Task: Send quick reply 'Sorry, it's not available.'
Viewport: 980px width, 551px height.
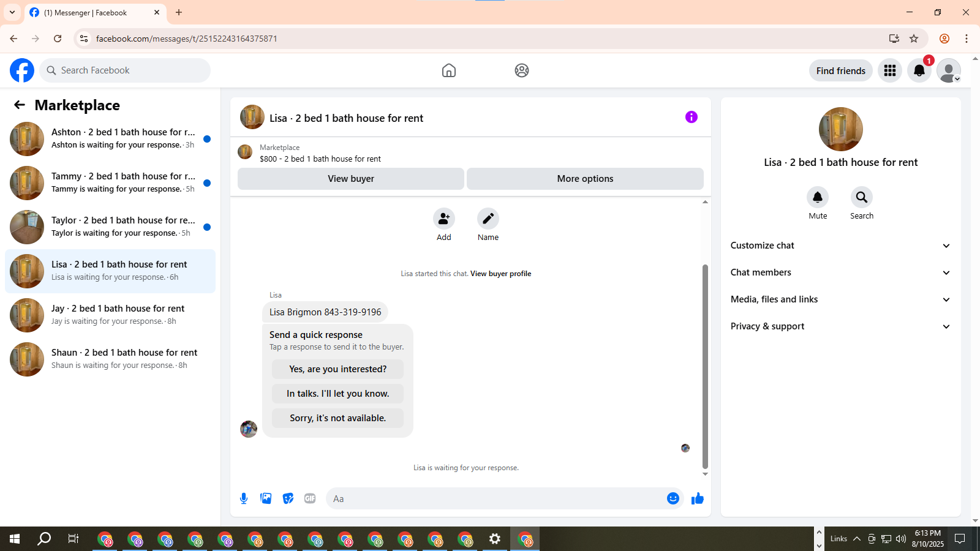Action: [x=337, y=418]
